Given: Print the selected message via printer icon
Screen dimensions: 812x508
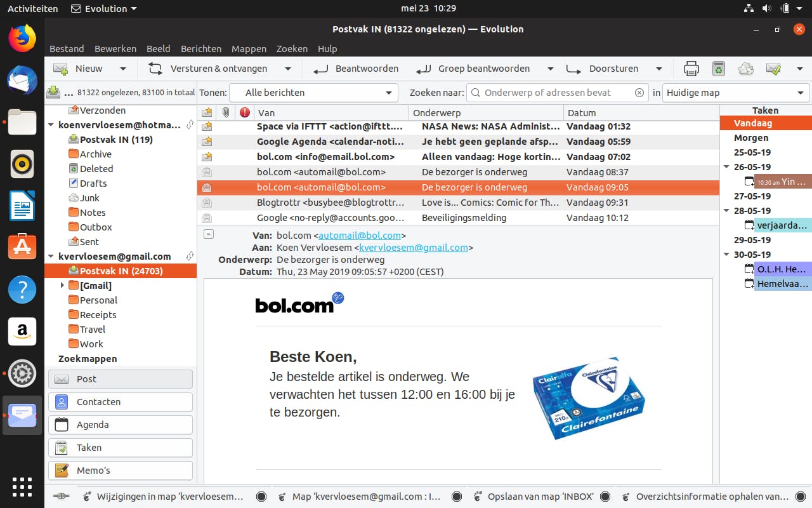Looking at the screenshot, I should coord(691,69).
